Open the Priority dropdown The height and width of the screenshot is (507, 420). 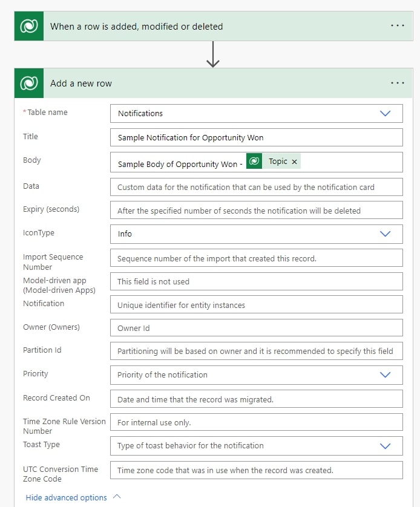click(386, 375)
